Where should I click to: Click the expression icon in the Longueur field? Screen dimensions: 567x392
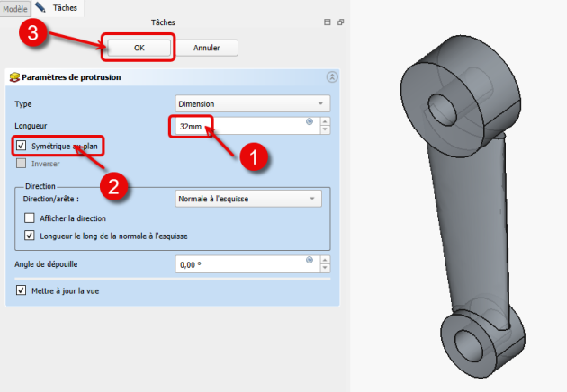pos(310,121)
